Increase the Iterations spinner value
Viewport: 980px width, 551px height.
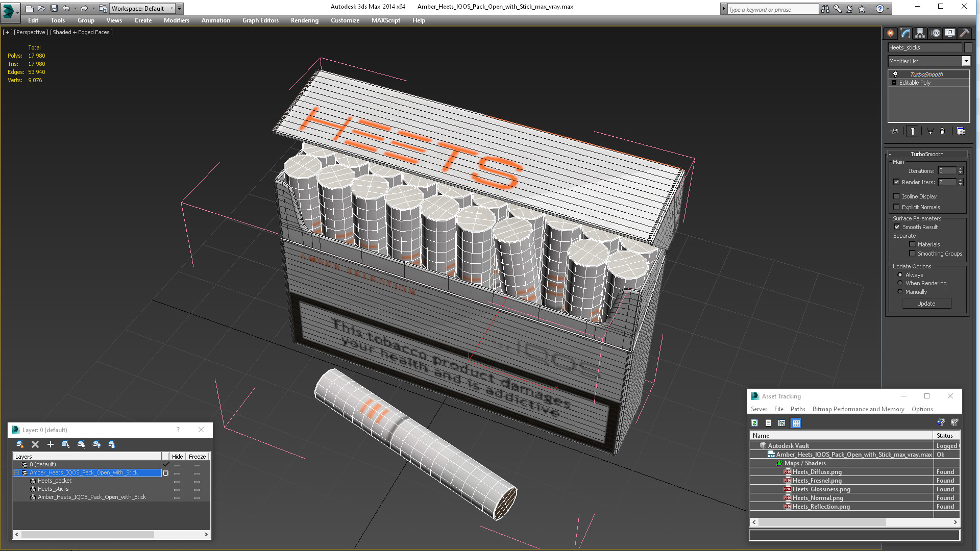pyautogui.click(x=960, y=169)
